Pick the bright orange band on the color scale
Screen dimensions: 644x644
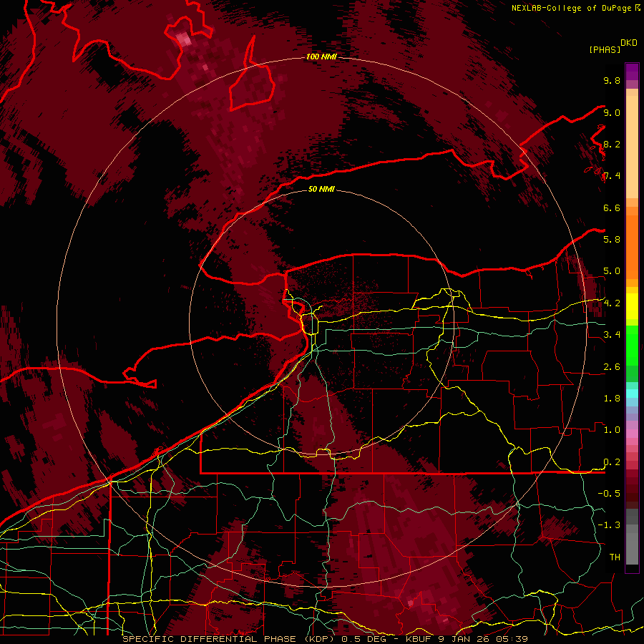click(x=632, y=246)
